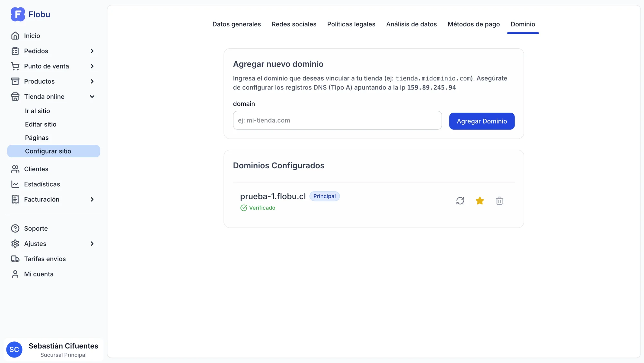Open Soporte help icon
Screen dimensions: 644x363
click(15, 228)
